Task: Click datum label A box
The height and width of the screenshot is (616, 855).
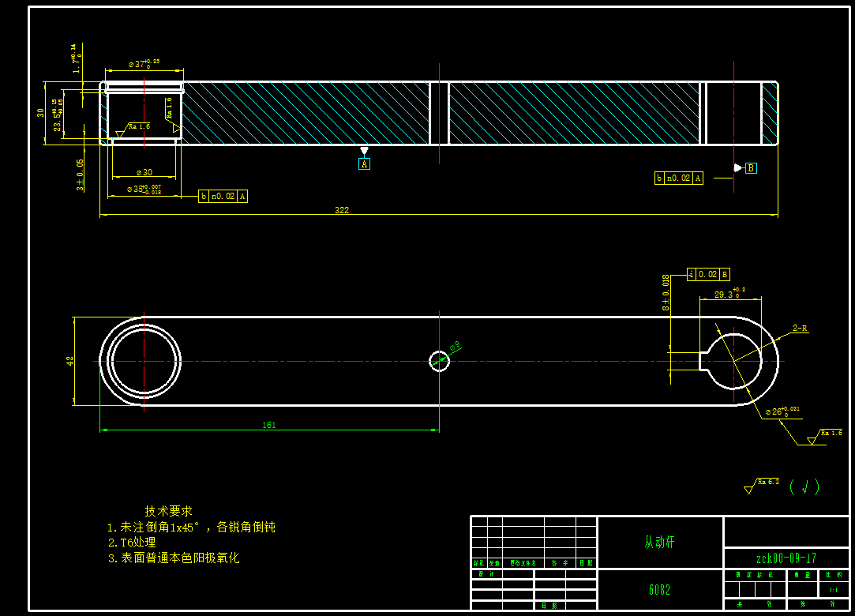Action: (364, 163)
